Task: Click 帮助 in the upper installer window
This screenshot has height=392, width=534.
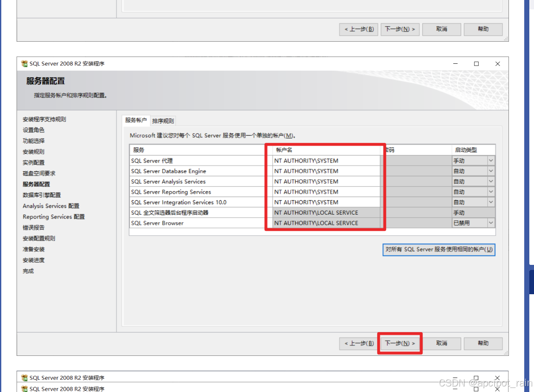Action: coord(483,29)
